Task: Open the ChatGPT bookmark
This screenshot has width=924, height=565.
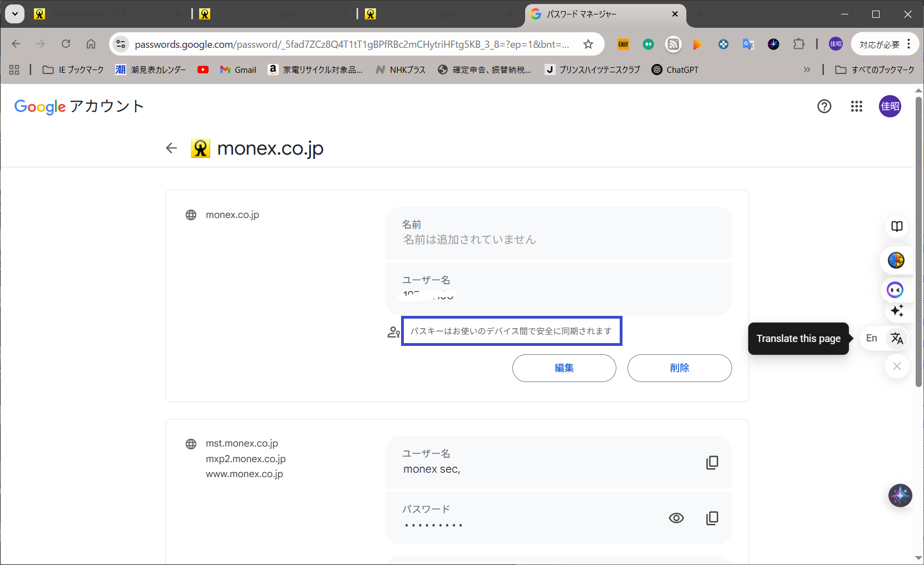Action: (675, 70)
